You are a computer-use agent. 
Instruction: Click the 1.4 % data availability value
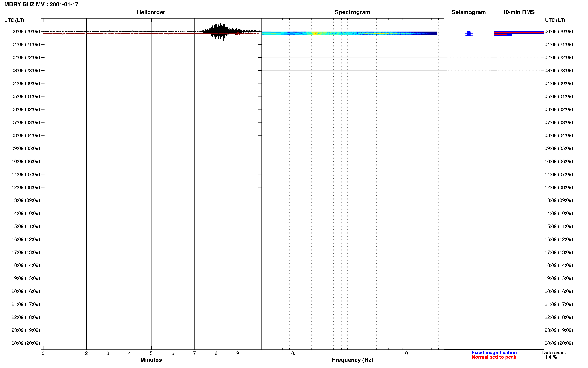pos(551,357)
